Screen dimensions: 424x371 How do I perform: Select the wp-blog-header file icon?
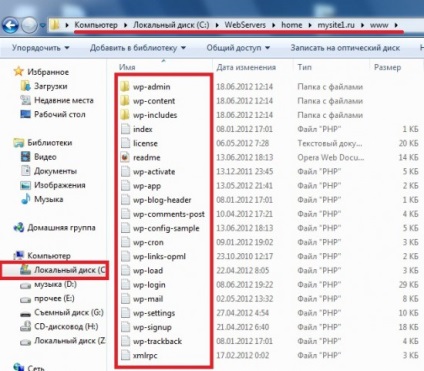click(x=125, y=200)
